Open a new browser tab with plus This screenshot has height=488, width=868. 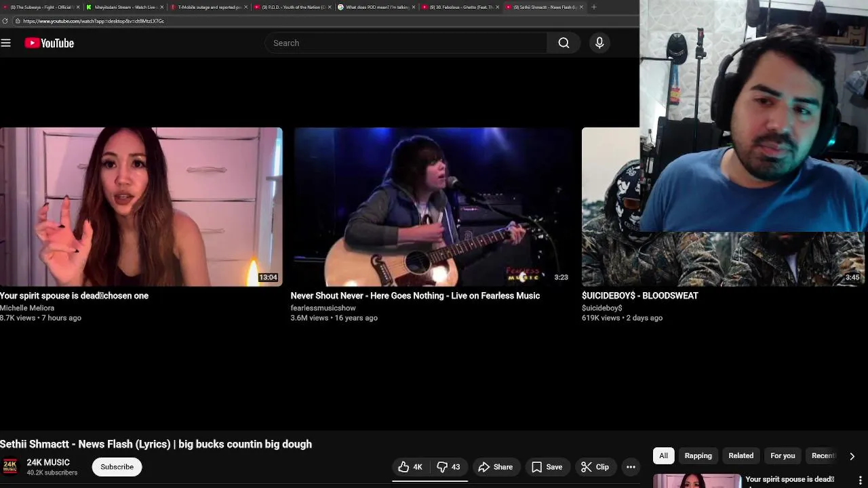tap(593, 7)
